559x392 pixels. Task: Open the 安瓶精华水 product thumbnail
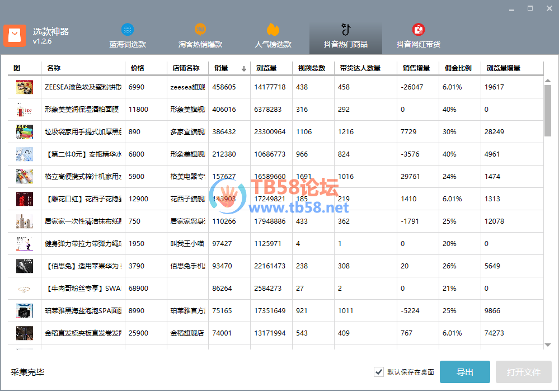click(25, 154)
